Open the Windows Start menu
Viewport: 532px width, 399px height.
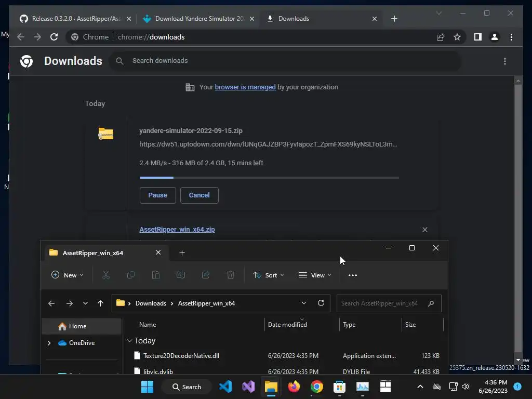[147, 387]
